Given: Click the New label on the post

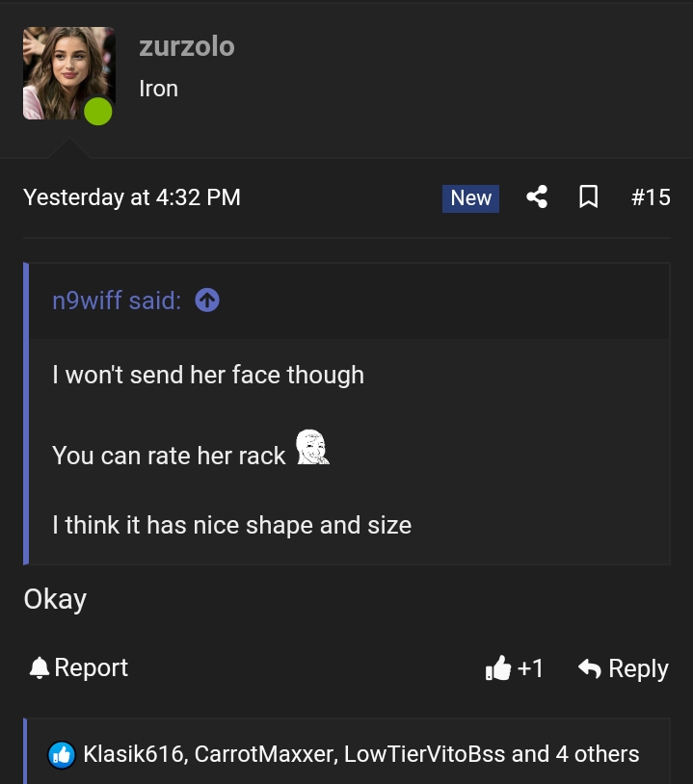Looking at the screenshot, I should click(470, 197).
